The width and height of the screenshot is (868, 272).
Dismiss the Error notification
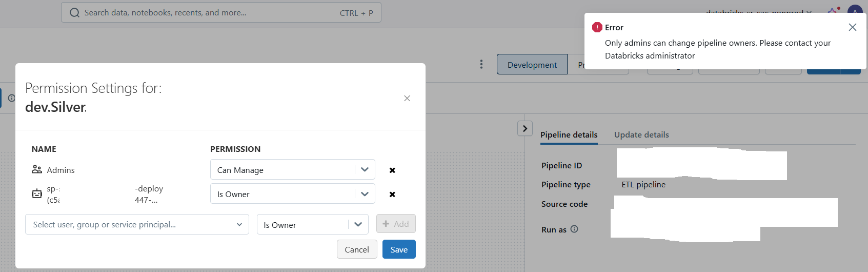[853, 27]
